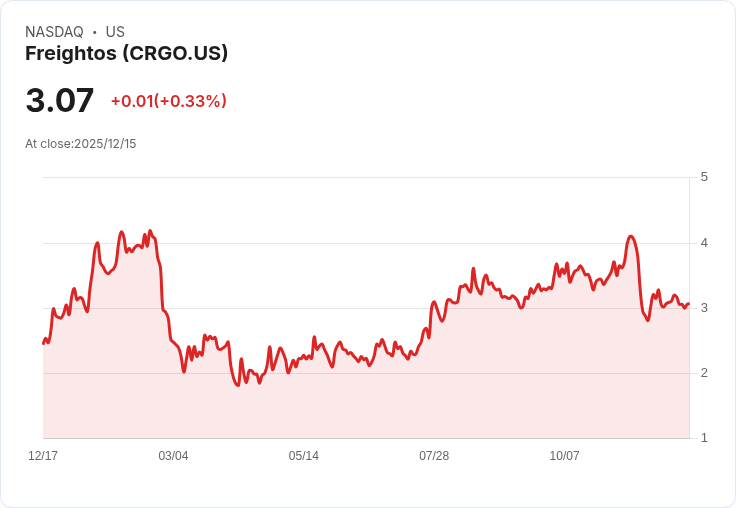This screenshot has height=508, width=736.
Task: Click the +0.01(+0.33%) price change
Action: [x=168, y=101]
